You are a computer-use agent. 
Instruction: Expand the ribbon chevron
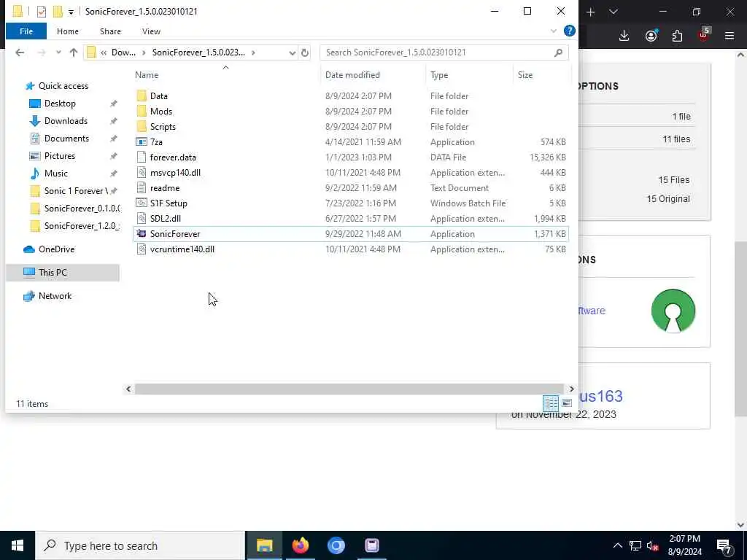553,31
